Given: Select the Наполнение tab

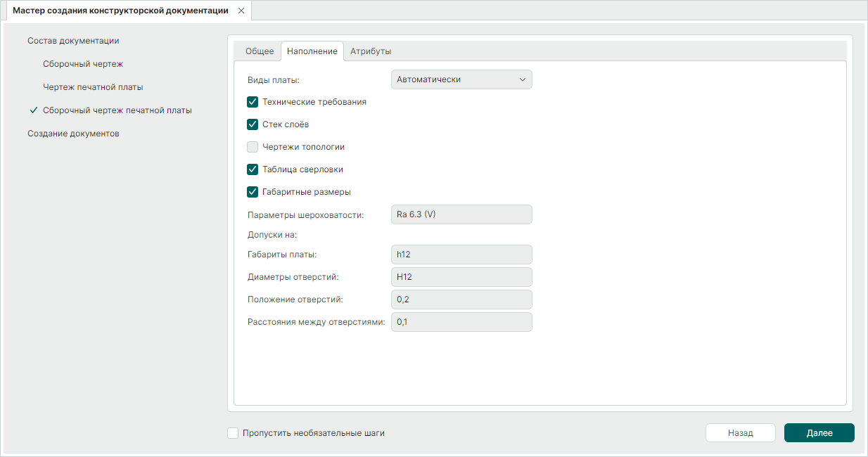Looking at the screenshot, I should click(x=312, y=51).
